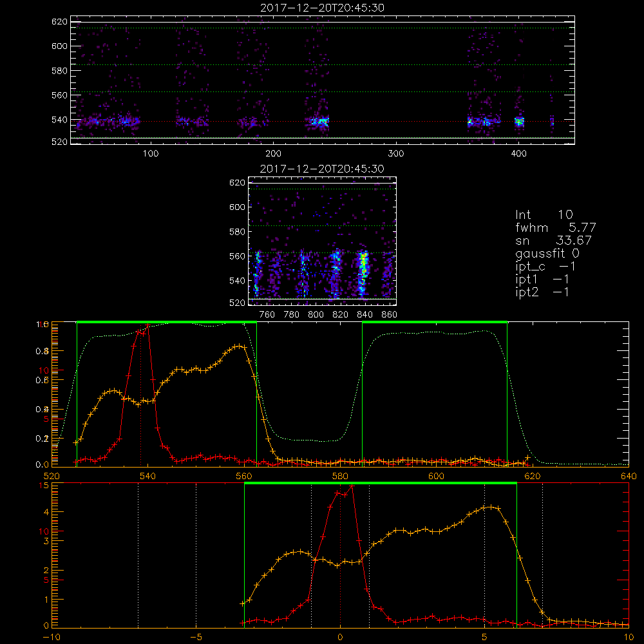Click red y-axis label 15 on bottom plot
Viewport: 644px width, 644px height.
click(44, 486)
